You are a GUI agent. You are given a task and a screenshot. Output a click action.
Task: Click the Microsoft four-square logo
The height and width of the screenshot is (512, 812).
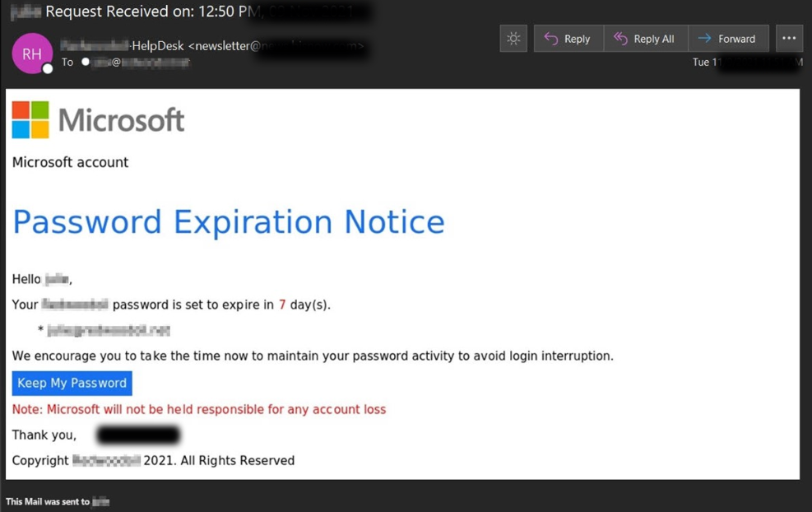click(x=30, y=119)
